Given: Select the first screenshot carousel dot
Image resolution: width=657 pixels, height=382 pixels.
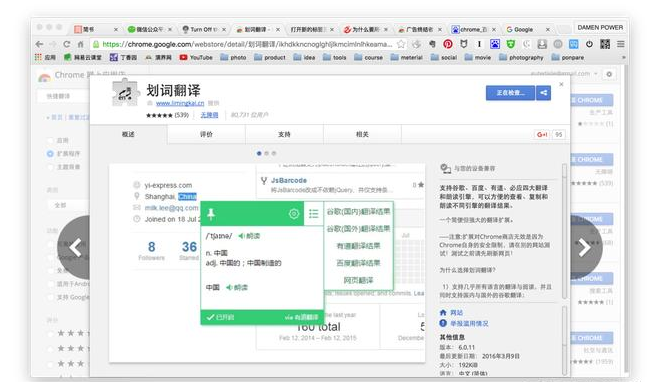Looking at the screenshot, I should point(259,153).
